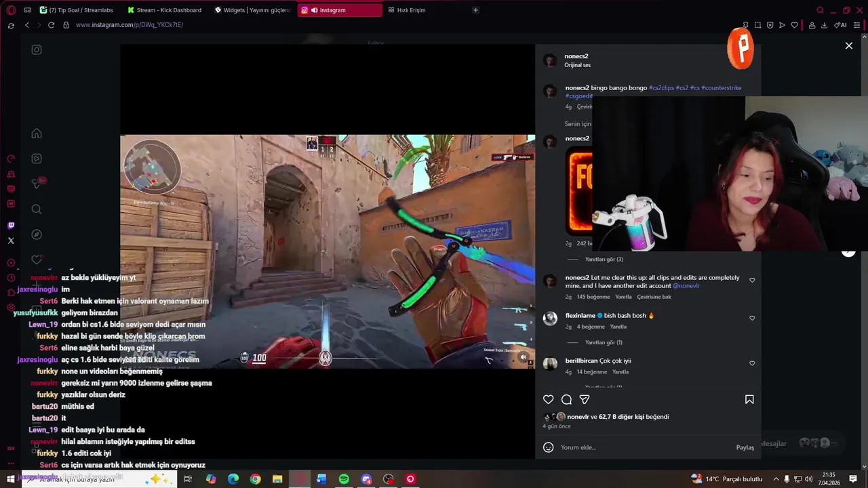Click the address bar URL

pos(130,25)
